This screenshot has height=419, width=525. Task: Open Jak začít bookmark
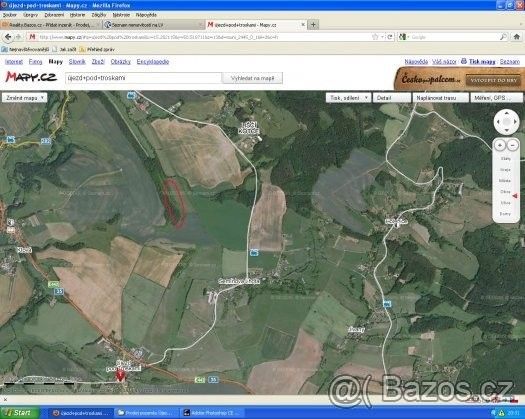coord(65,50)
